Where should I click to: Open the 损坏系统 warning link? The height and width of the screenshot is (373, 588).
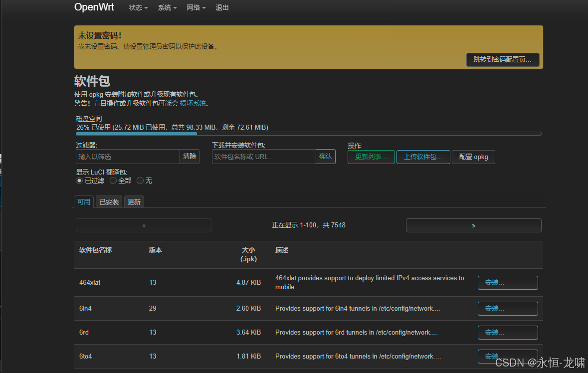tap(193, 103)
